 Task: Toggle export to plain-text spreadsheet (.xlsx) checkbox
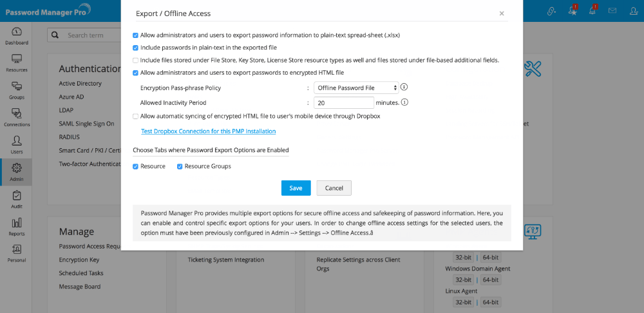[135, 35]
